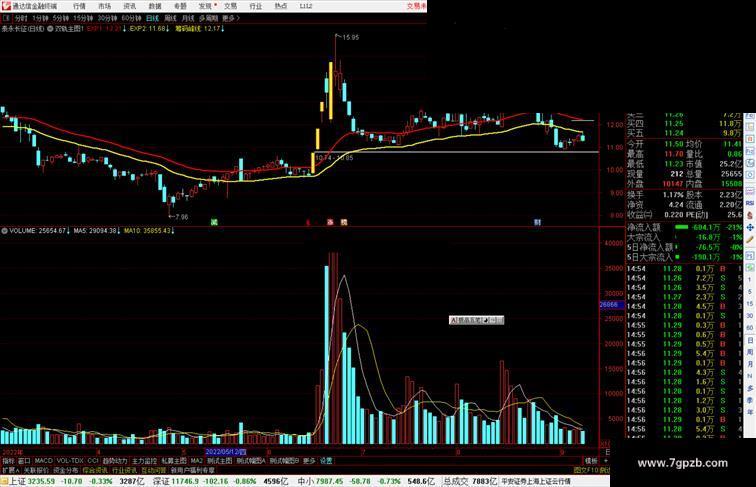Switch indicator to VOL-TDX
The width and height of the screenshot is (756, 487).
coord(70,461)
